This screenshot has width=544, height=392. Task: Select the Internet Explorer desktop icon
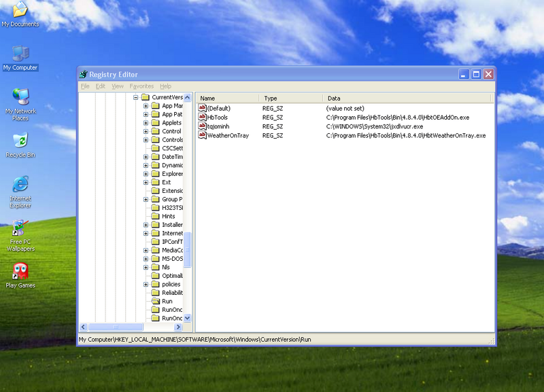point(20,192)
